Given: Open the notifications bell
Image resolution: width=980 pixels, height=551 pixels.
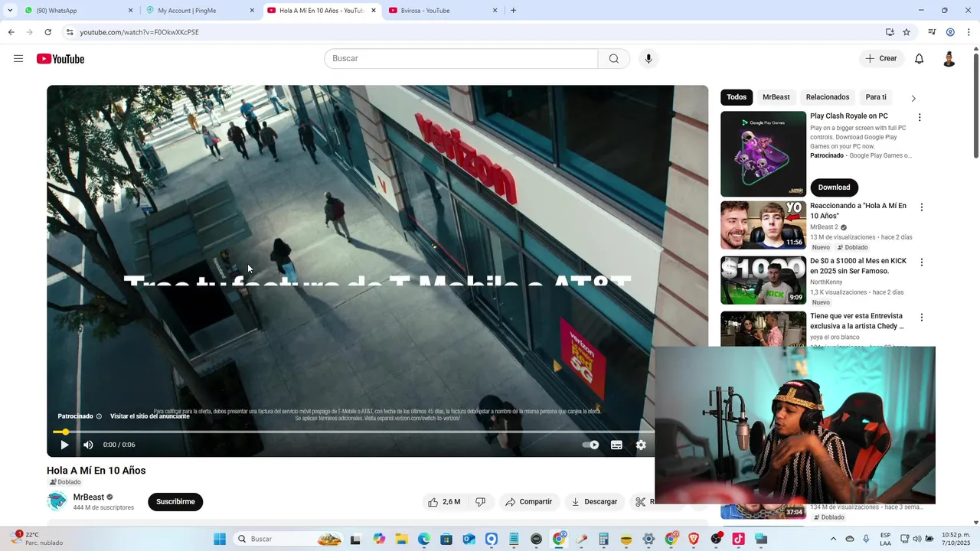Looking at the screenshot, I should point(919,59).
